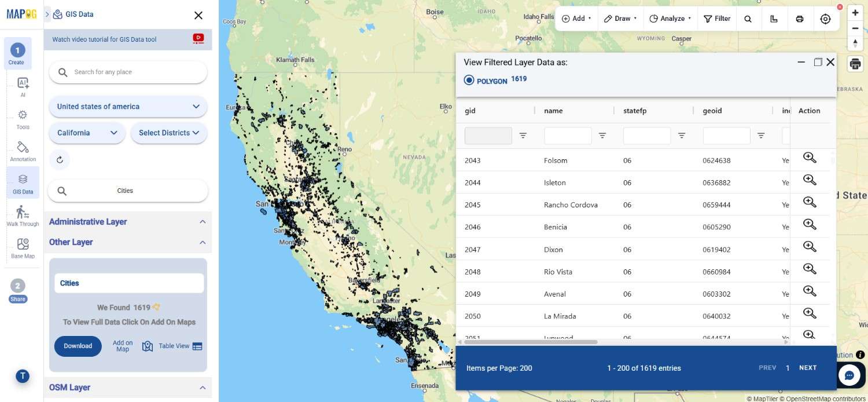Viewport: 868px width, 402px height.
Task: Zoom to Dixon feature
Action: coord(810,247)
